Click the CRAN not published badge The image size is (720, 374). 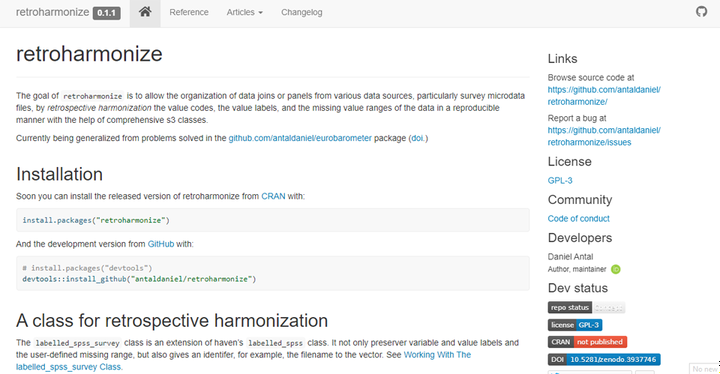pyautogui.click(x=587, y=342)
